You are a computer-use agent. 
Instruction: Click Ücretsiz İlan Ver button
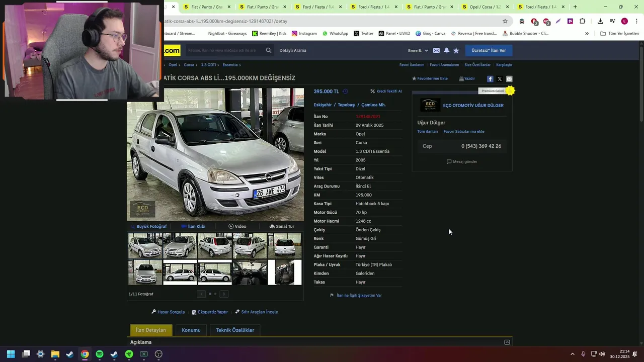point(489,50)
